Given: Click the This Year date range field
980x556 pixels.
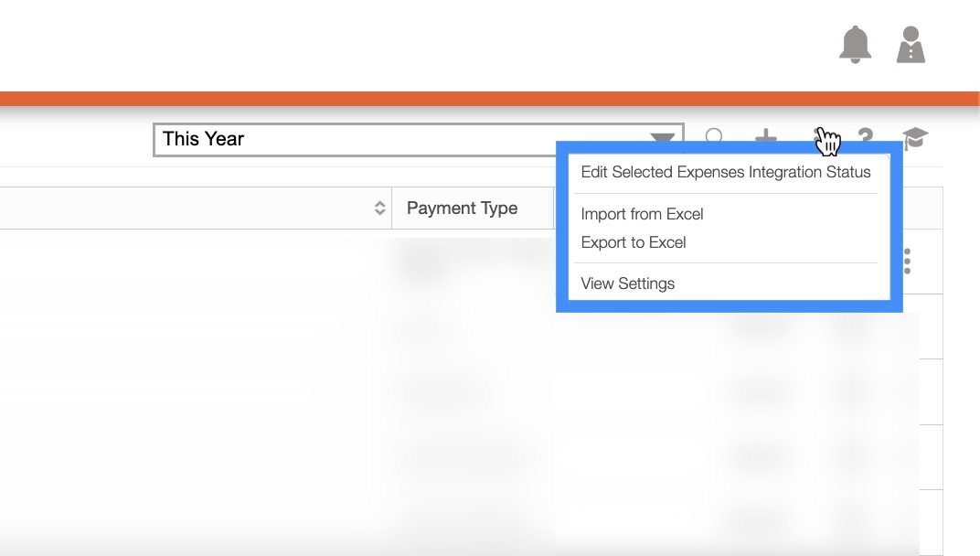Looking at the screenshot, I should click(x=402, y=139).
